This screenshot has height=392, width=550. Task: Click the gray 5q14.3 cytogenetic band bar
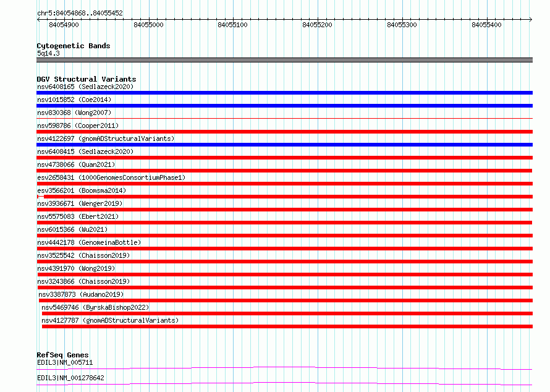point(284,60)
